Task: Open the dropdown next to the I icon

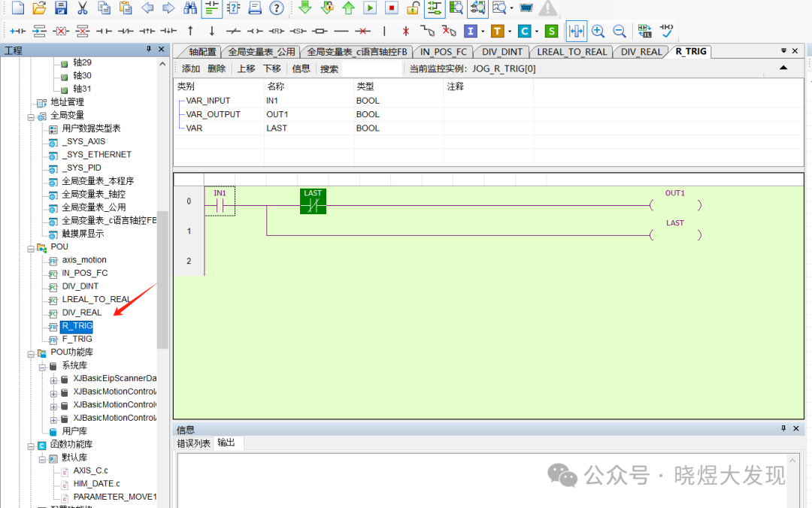Action: pyautogui.click(x=483, y=32)
